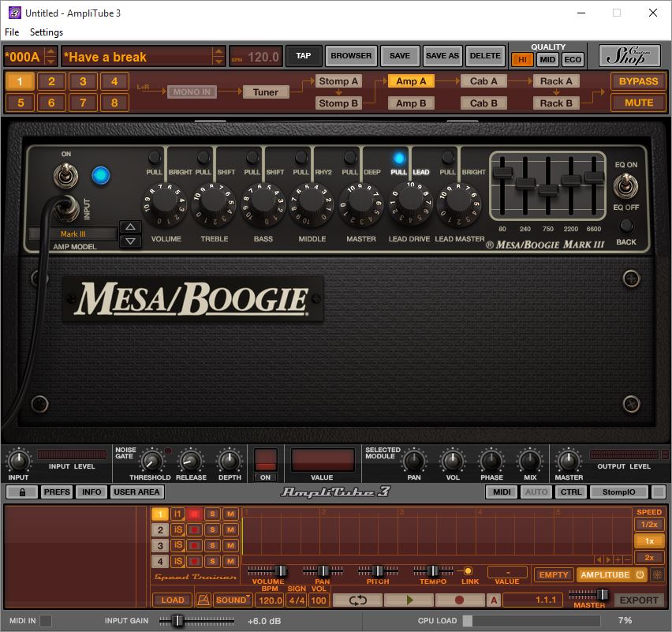This screenshot has height=632, width=672.
Task: Click the Speed Trainer PITCH slider
Action: click(379, 570)
